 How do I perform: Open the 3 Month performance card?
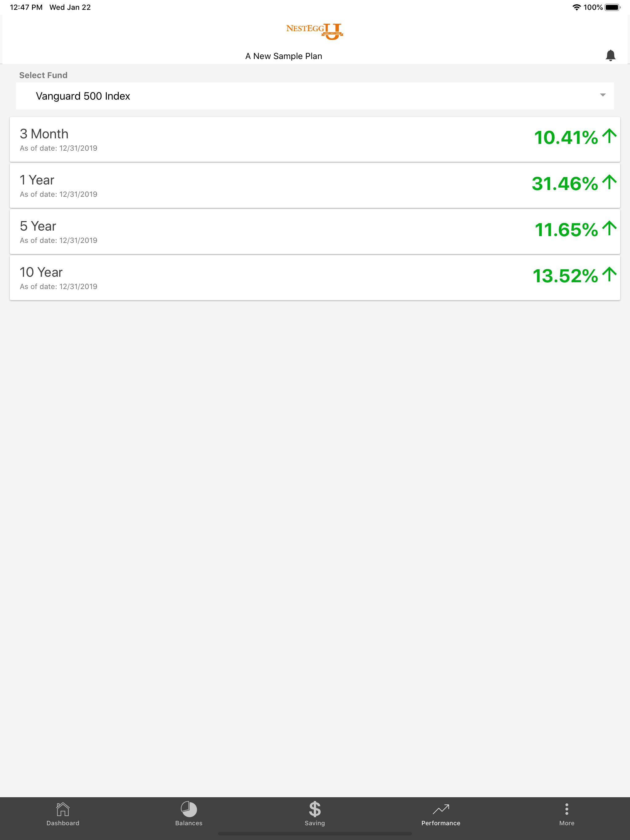tap(315, 139)
